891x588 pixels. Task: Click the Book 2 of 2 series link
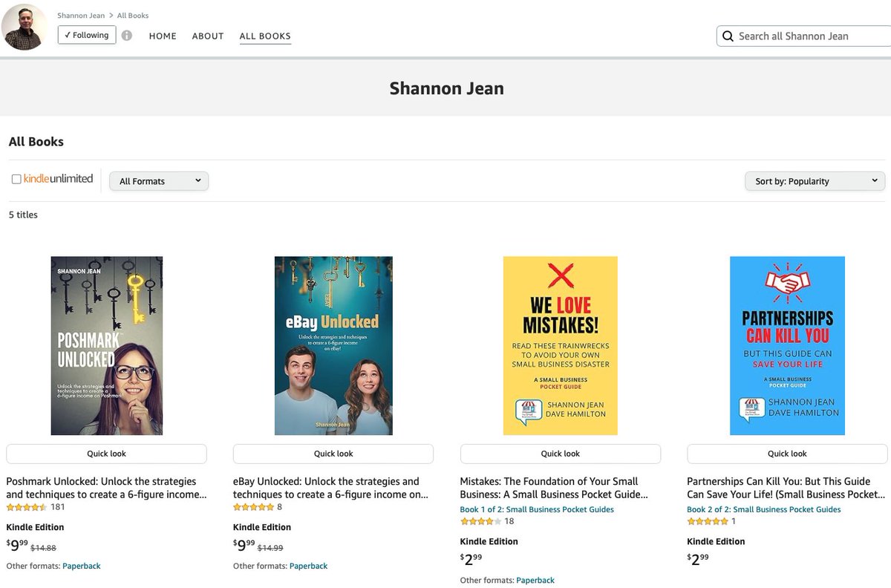pyautogui.click(x=764, y=509)
